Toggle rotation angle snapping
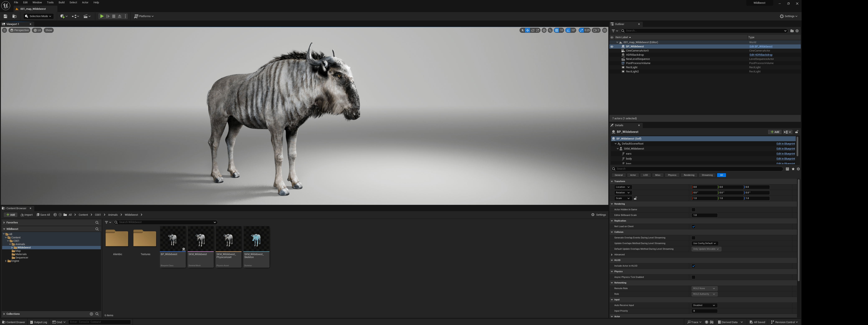 click(x=568, y=30)
